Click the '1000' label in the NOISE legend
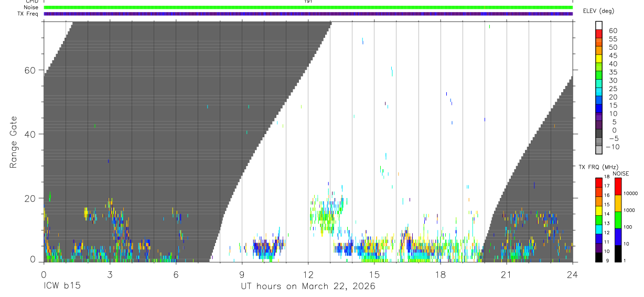644x297 pixels. point(630,211)
